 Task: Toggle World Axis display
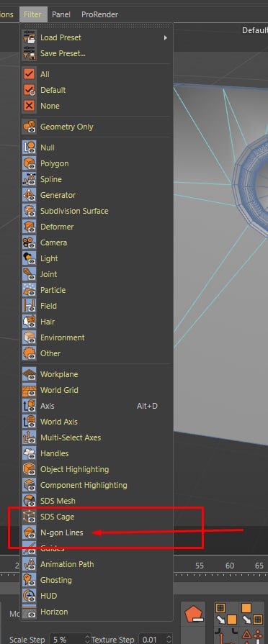click(97, 422)
